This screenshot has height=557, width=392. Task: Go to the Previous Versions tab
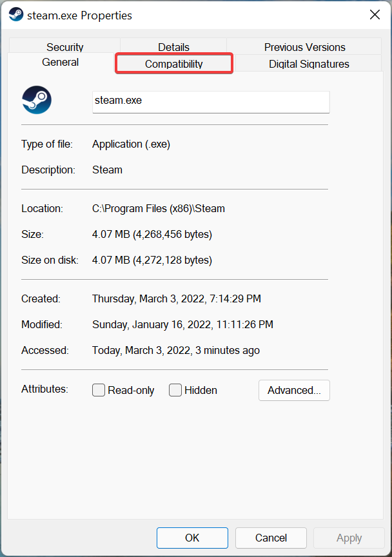[304, 47]
